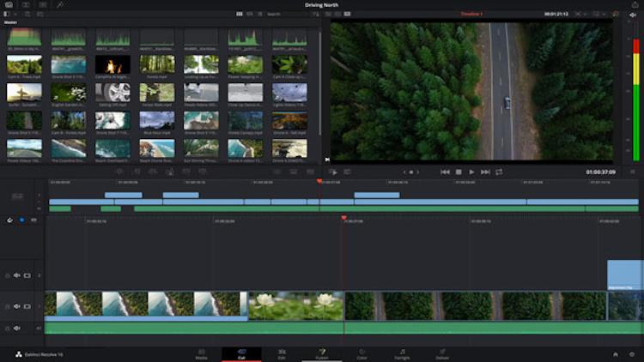Viewport: 644px width, 362px height.
Task: Open the Effects wand icon
Action: [60, 5]
